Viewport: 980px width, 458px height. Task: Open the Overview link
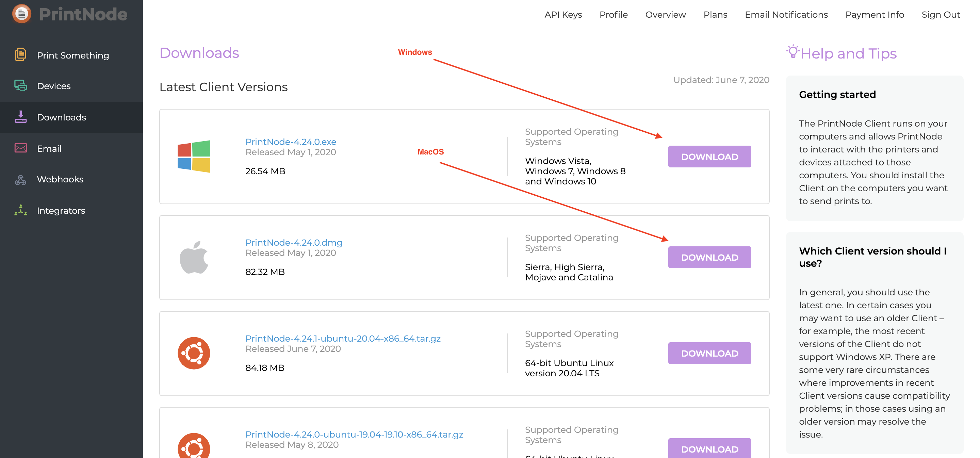click(x=665, y=14)
